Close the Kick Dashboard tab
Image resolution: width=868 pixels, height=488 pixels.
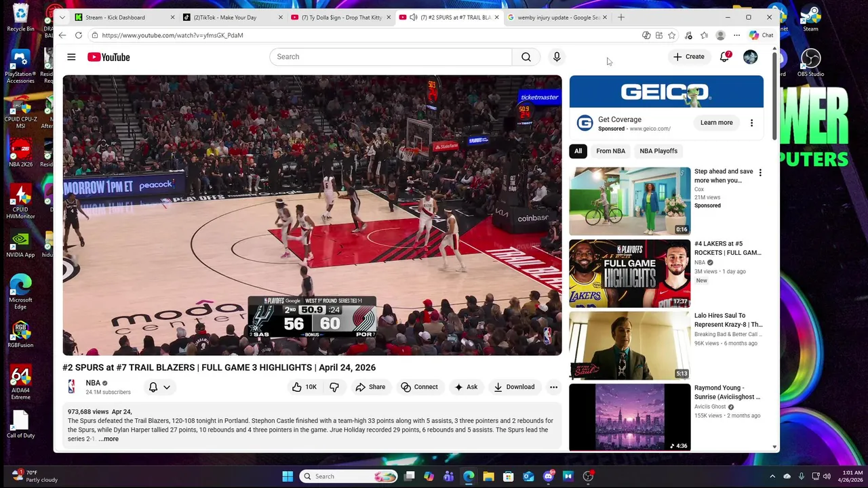(x=172, y=18)
